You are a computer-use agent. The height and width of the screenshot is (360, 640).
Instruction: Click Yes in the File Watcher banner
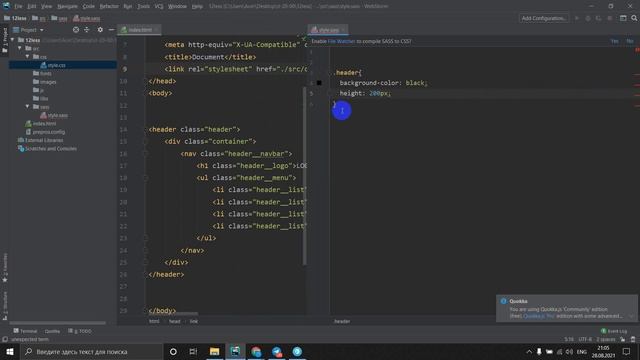click(x=614, y=41)
